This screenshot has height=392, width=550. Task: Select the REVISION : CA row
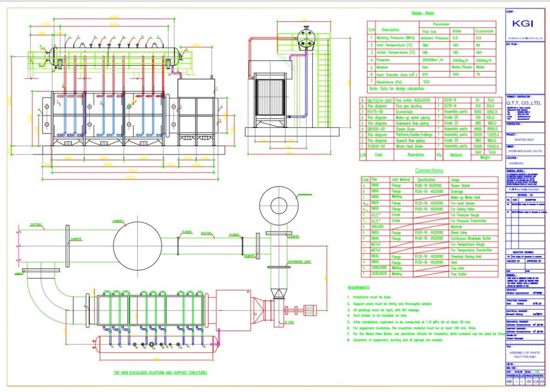526,196
